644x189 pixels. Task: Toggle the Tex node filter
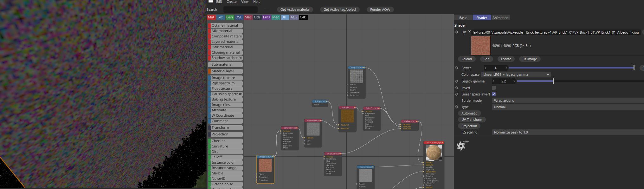(220, 17)
